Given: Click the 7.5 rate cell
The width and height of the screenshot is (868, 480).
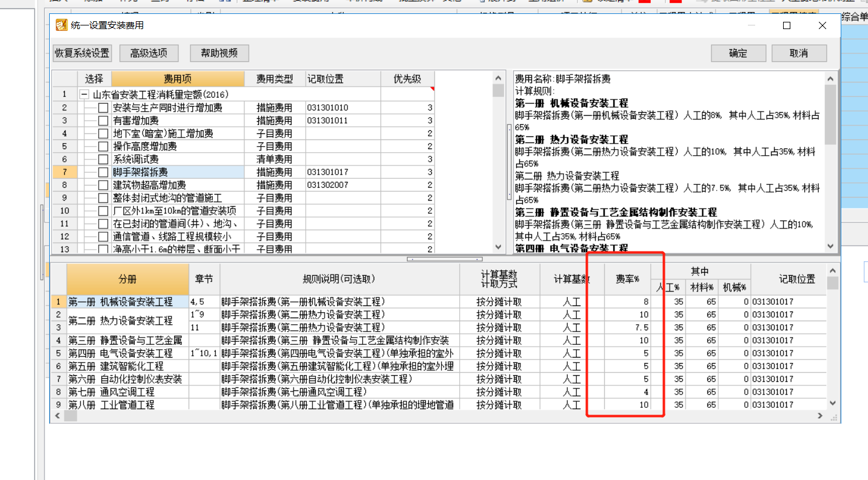Looking at the screenshot, I should [628, 328].
